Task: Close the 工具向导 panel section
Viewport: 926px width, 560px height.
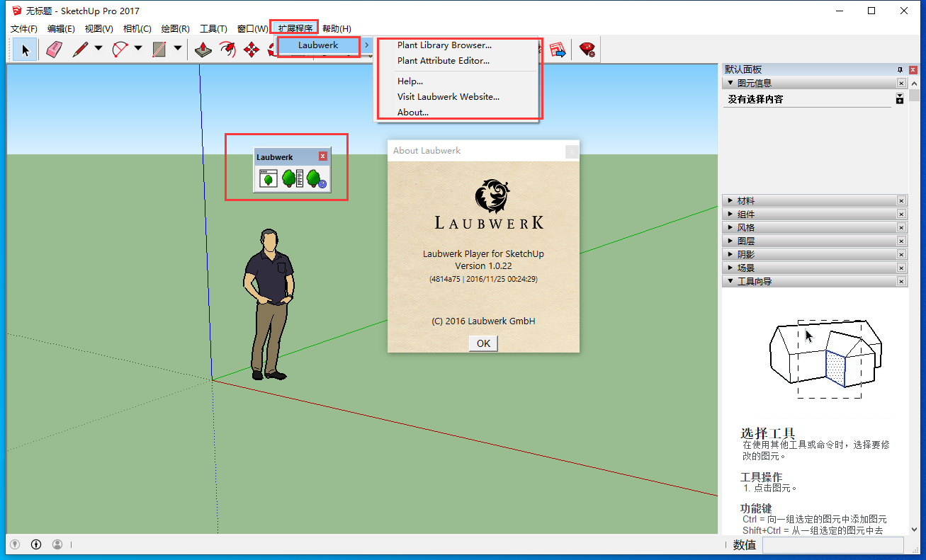Action: 902,282
